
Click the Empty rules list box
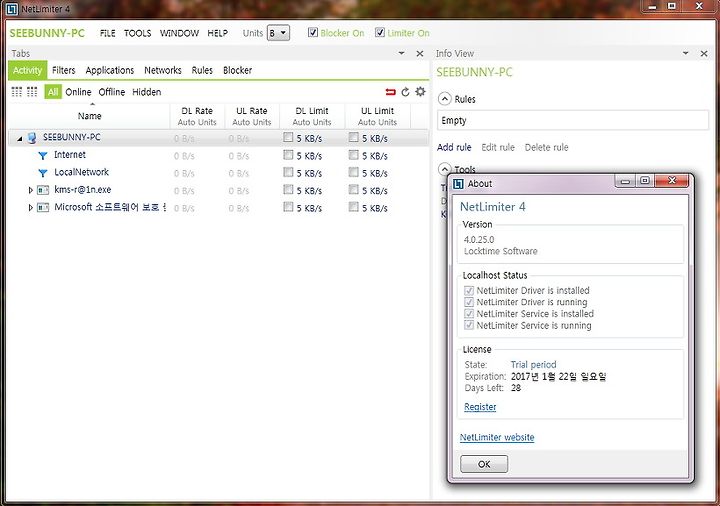573,120
